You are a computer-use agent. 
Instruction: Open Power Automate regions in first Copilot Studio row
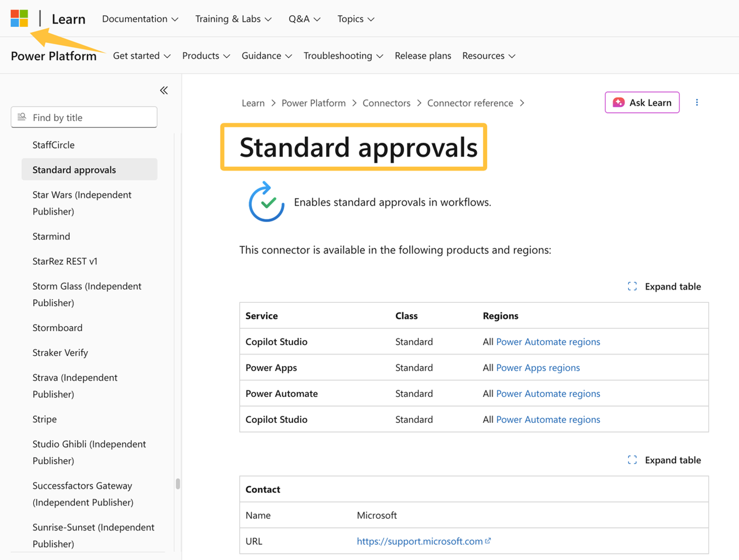(x=548, y=342)
